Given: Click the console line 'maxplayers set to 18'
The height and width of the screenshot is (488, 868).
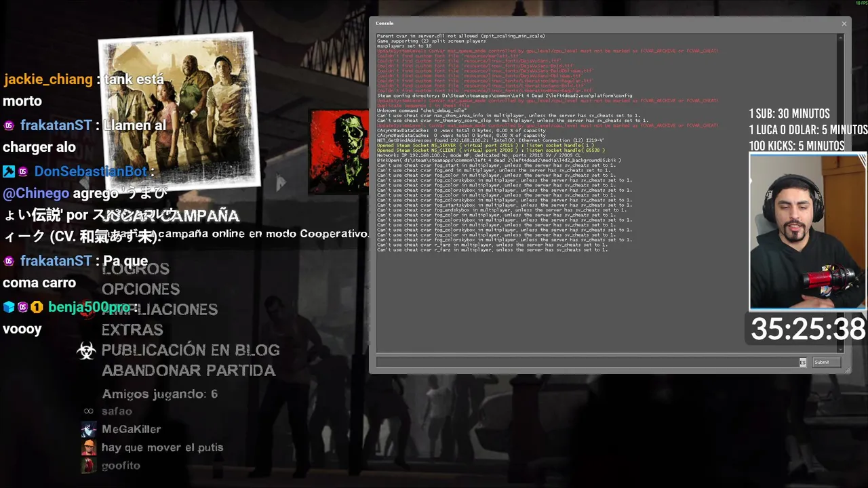Looking at the screenshot, I should [x=404, y=46].
